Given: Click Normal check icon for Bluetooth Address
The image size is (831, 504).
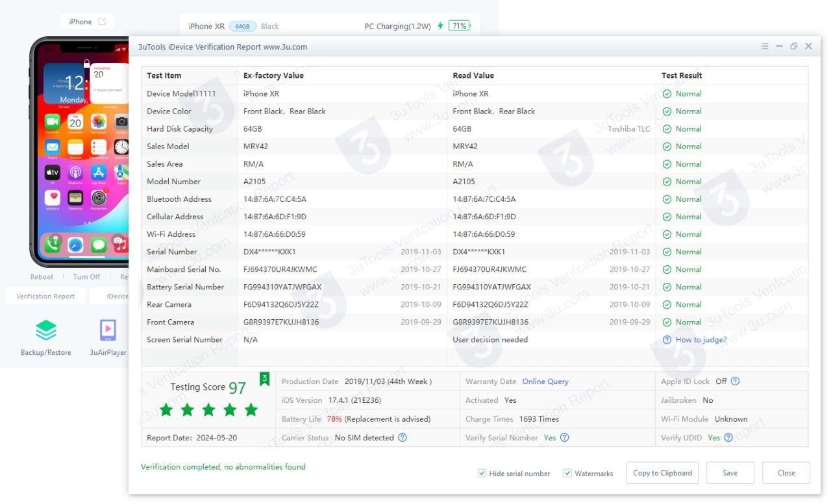Looking at the screenshot, I should (x=667, y=199).
